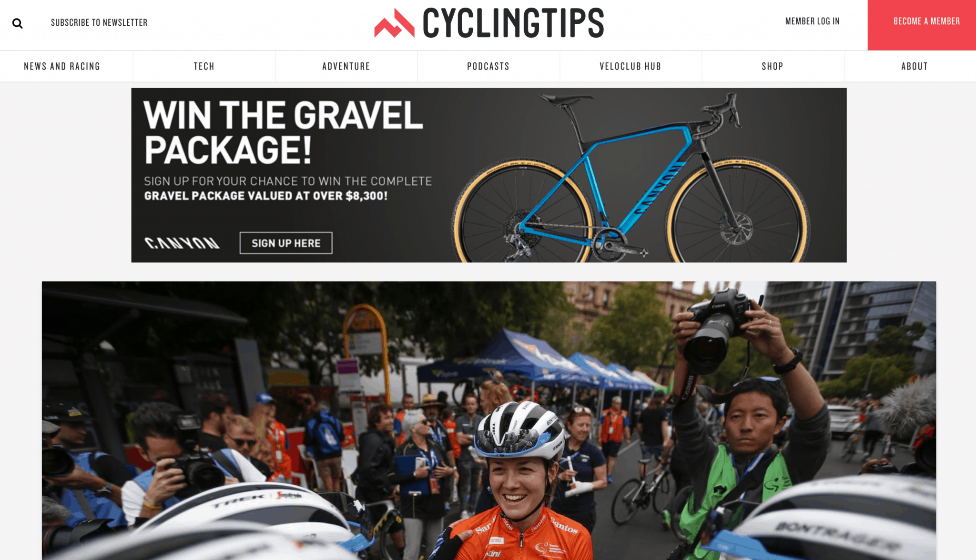Open Subscribe to Newsletter link
The width and height of the screenshot is (976, 560).
click(99, 22)
